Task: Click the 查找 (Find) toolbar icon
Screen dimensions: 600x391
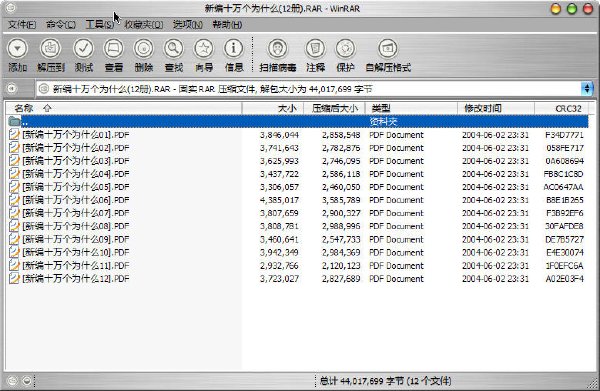Action: [x=174, y=49]
